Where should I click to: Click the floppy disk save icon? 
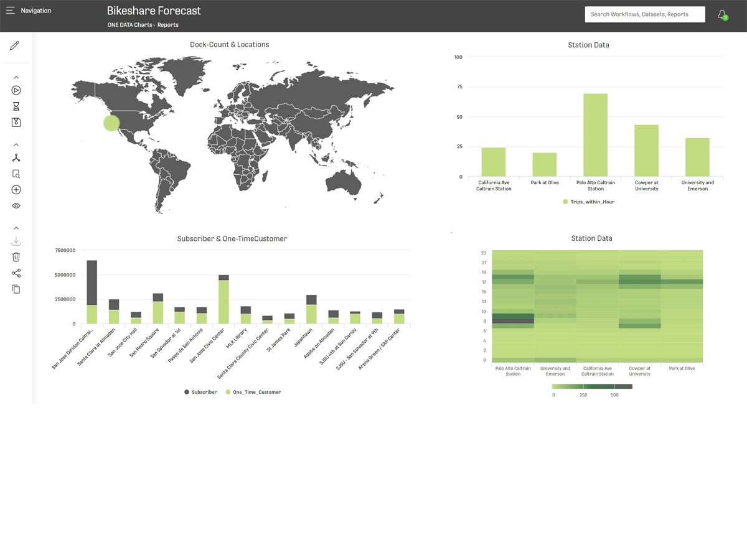pyautogui.click(x=16, y=123)
